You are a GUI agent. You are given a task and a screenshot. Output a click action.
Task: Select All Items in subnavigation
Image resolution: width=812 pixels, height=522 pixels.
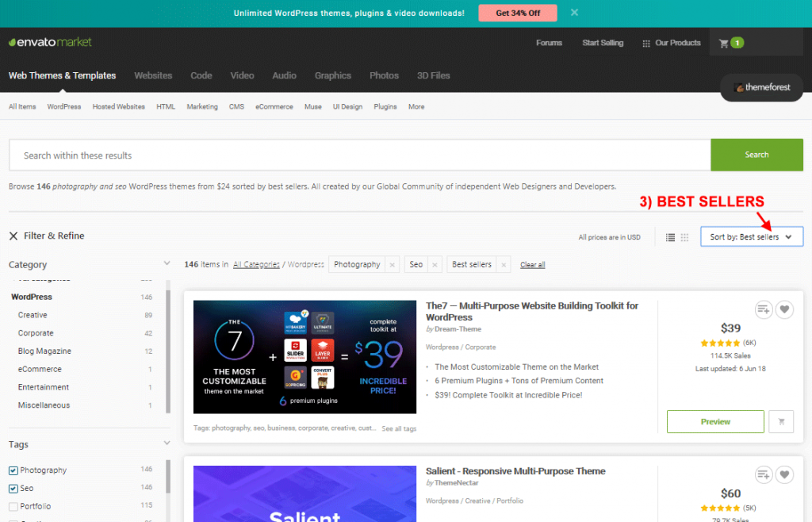pos(22,106)
